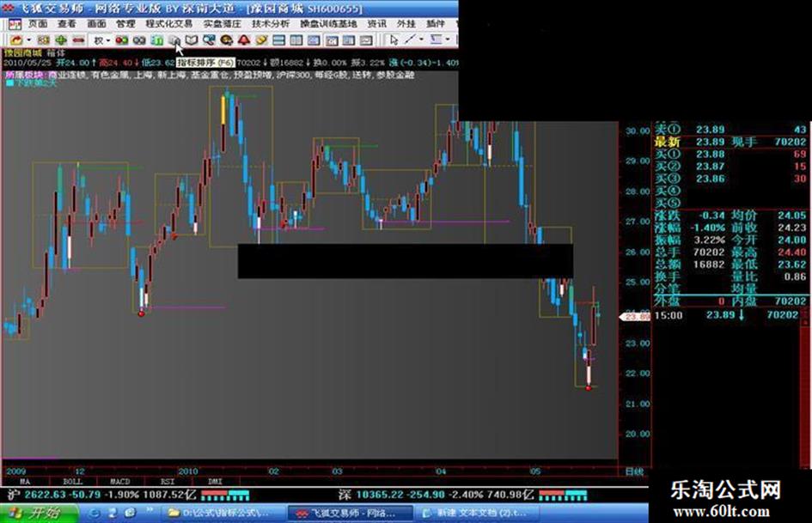Expand the quick-launch chevron on taskbar
This screenshot has width=812, height=523.
(150, 511)
